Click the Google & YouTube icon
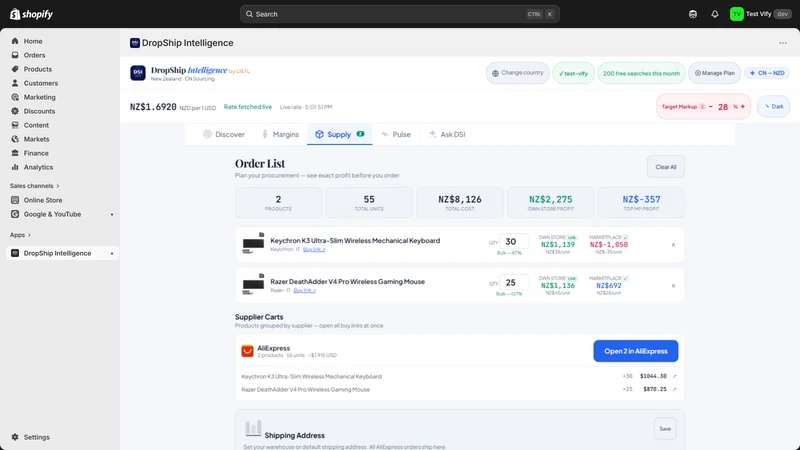This screenshot has height=450, width=800. (15, 214)
